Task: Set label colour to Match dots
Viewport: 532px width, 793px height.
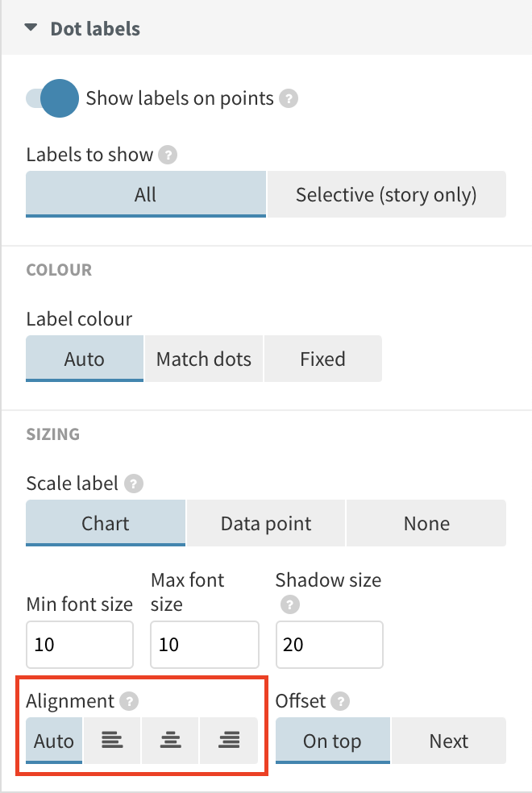Action: pyautogui.click(x=204, y=359)
